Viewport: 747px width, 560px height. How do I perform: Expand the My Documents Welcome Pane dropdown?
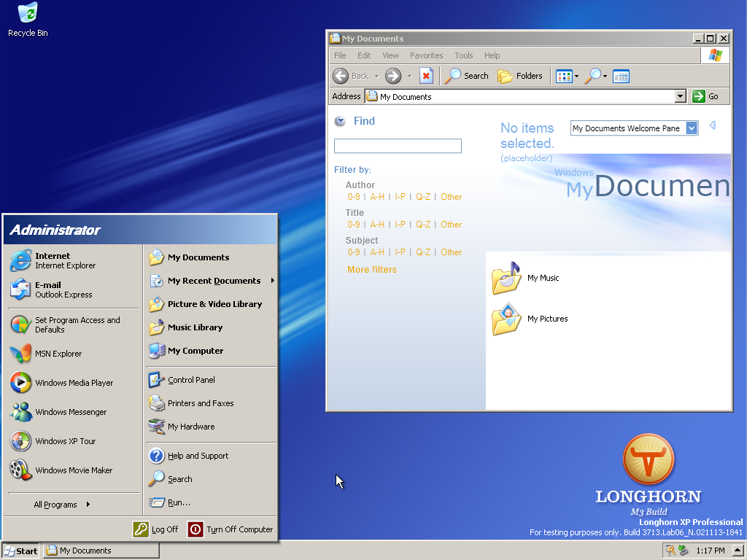(x=692, y=128)
